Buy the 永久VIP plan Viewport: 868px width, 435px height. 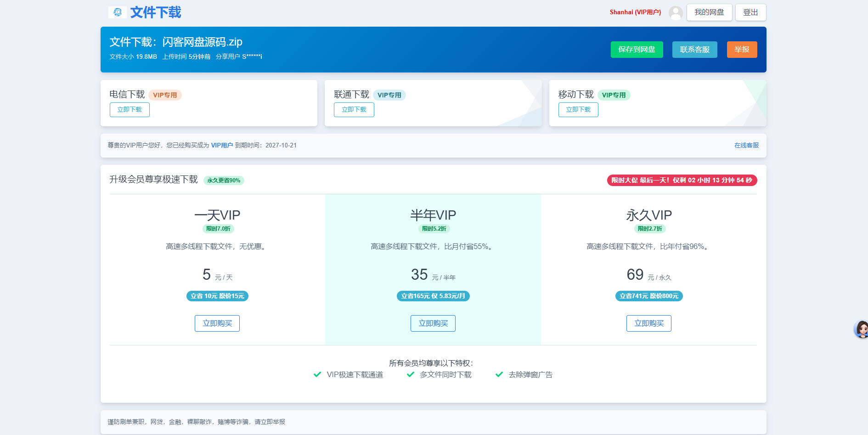[x=648, y=323]
